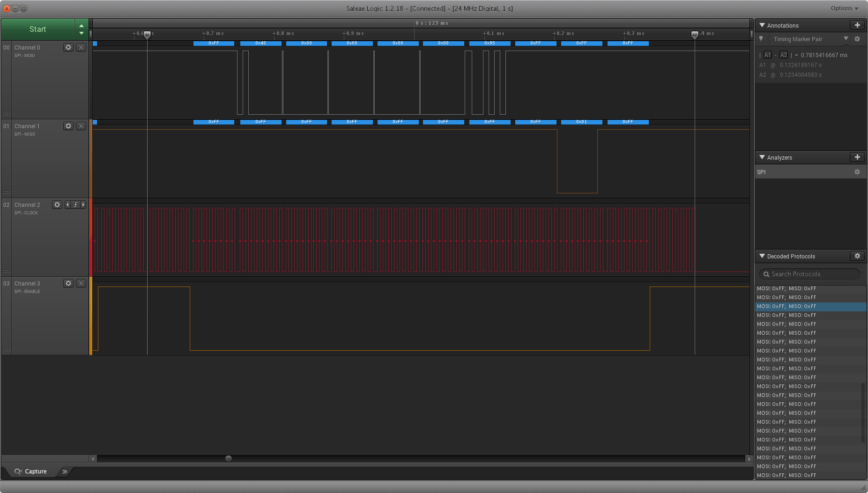Click the marker icon beside Timing Marker Pair
The height and width of the screenshot is (493, 868).
pyautogui.click(x=761, y=39)
